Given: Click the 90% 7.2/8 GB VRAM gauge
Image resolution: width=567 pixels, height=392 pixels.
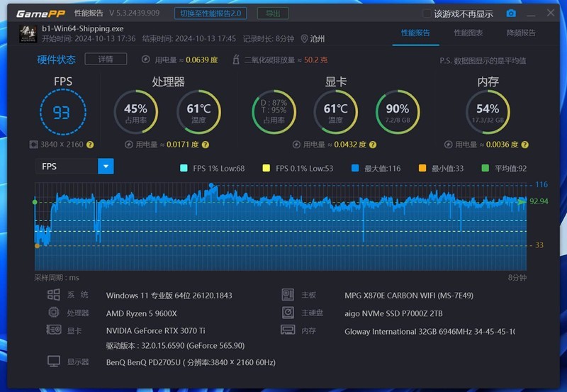Looking at the screenshot, I should click(398, 112).
